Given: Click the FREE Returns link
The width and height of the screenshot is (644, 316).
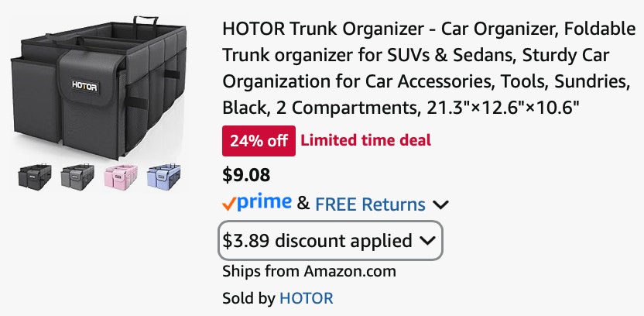Looking at the screenshot, I should pyautogui.click(x=370, y=204).
